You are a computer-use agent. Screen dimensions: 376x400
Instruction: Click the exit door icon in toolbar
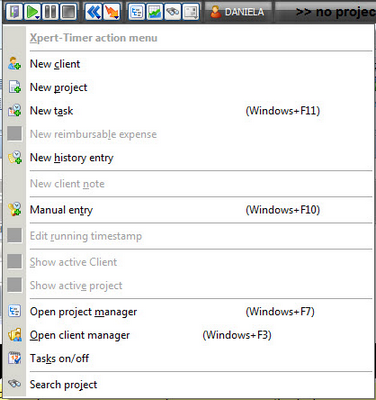click(14, 12)
